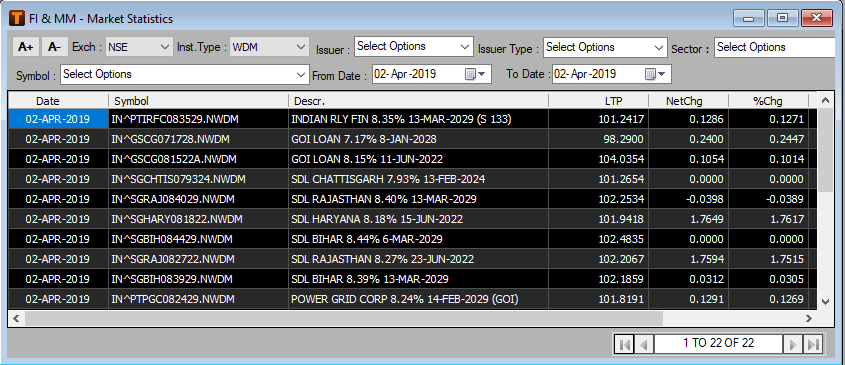Click GOI LOAN 7.17% 8-JAN-2028 description
845x365 pixels.
point(364,139)
